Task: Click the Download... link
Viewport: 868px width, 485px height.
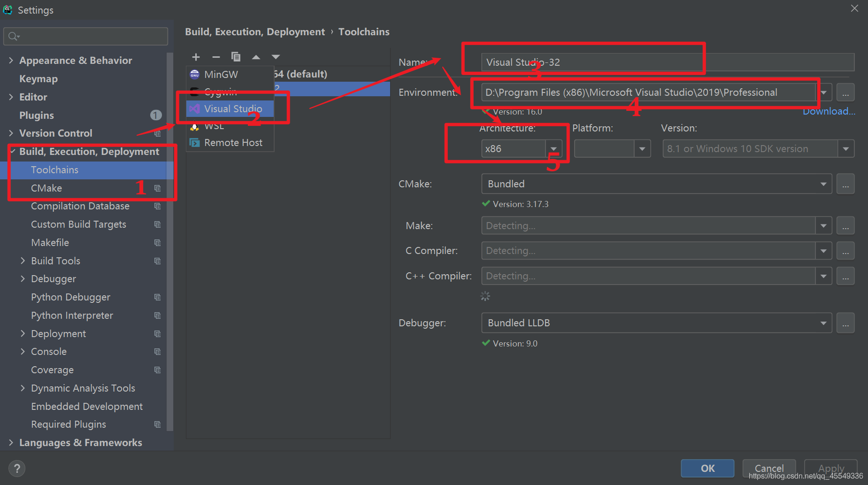Action: tap(829, 111)
